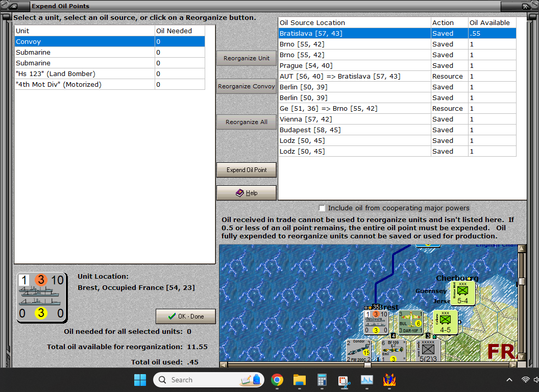Select the Convoy row in the unit list
Image resolution: width=539 pixels, height=392 pixels.
[x=110, y=42]
